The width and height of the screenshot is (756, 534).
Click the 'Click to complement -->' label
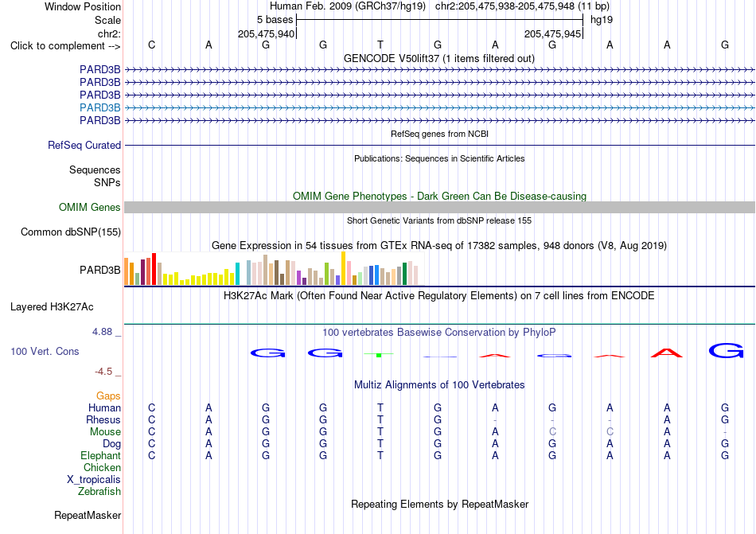(65, 46)
